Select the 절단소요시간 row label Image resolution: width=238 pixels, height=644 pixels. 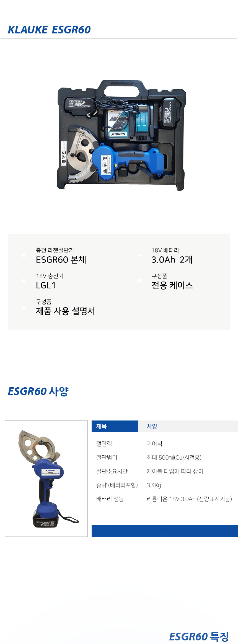tap(112, 471)
